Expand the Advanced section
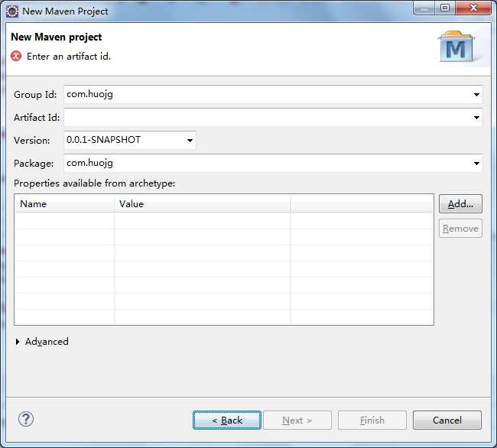This screenshot has width=497, height=448. 42,342
